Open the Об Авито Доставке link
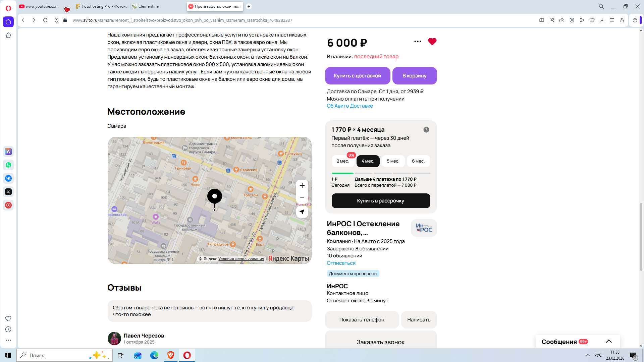644x362 pixels. 350,106
